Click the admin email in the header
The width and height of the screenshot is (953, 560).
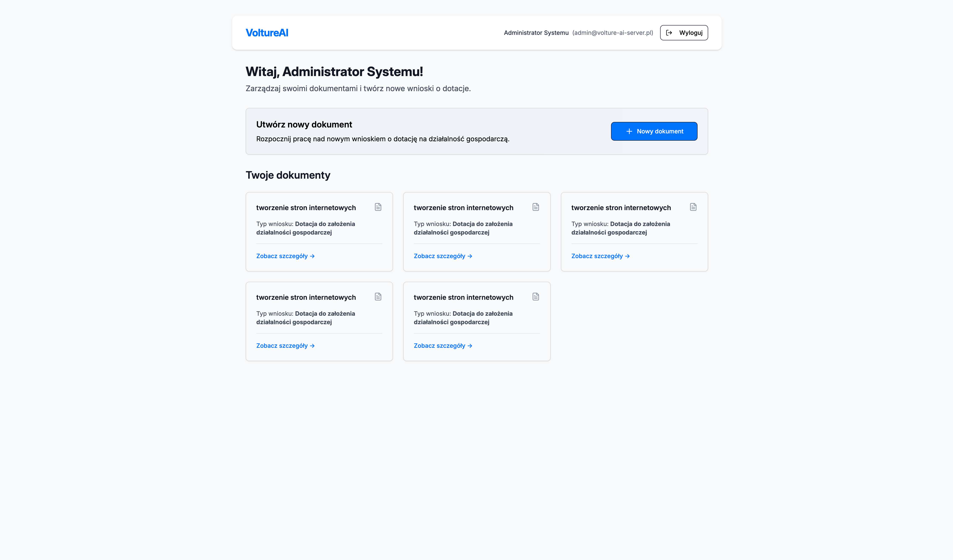click(612, 33)
